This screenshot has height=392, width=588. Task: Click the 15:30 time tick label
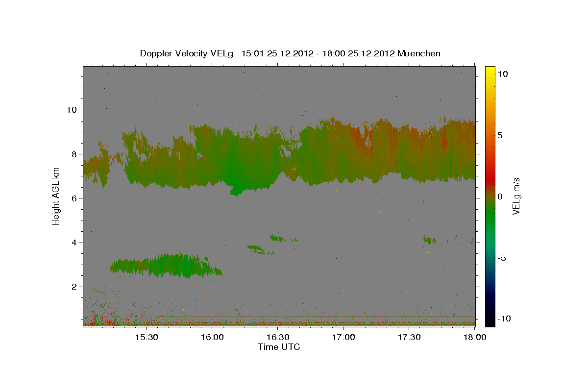point(146,337)
